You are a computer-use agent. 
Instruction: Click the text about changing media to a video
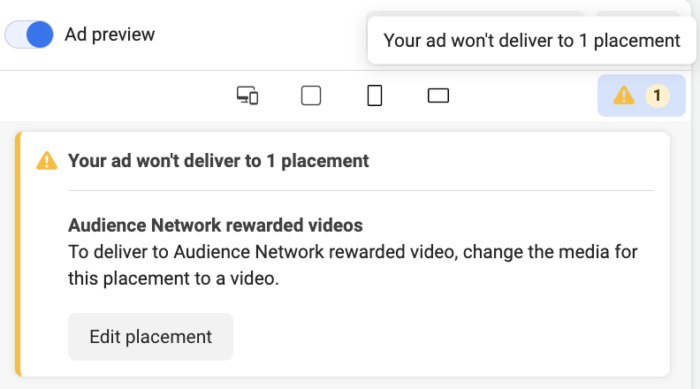click(353, 265)
